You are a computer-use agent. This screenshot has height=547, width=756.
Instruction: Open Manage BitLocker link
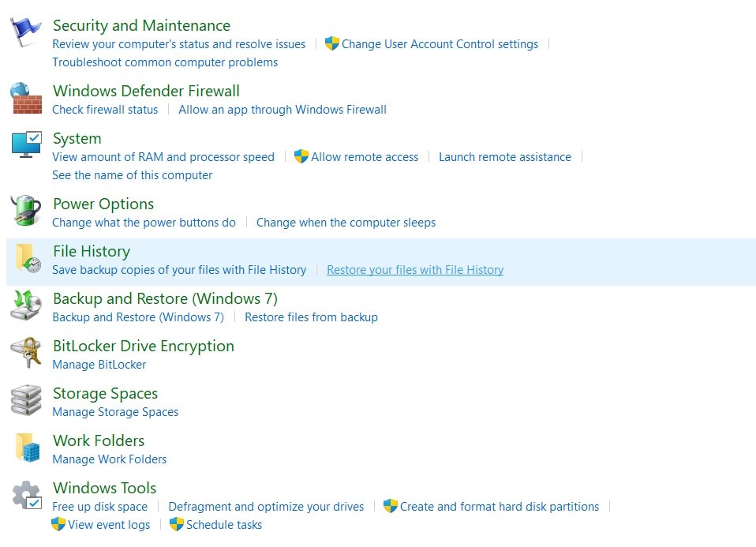coord(99,365)
